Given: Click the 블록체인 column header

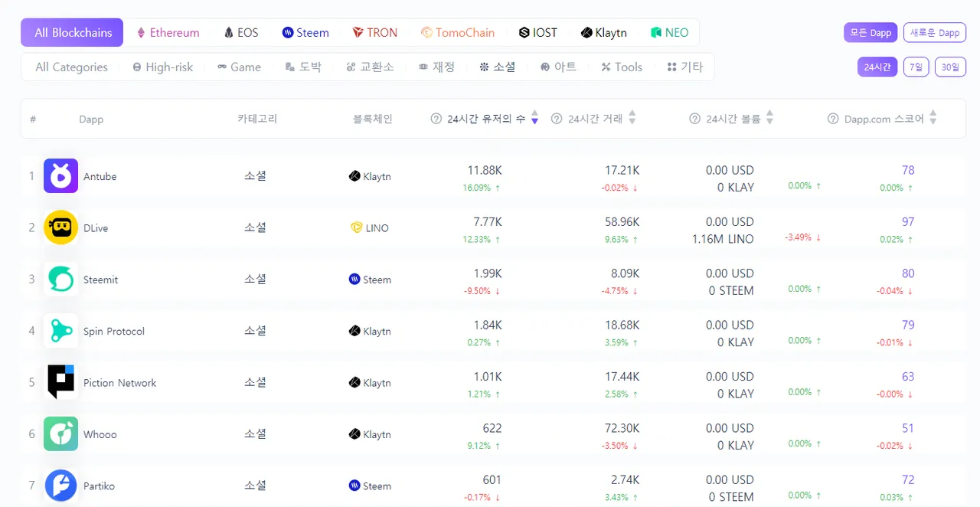Looking at the screenshot, I should click(372, 119).
